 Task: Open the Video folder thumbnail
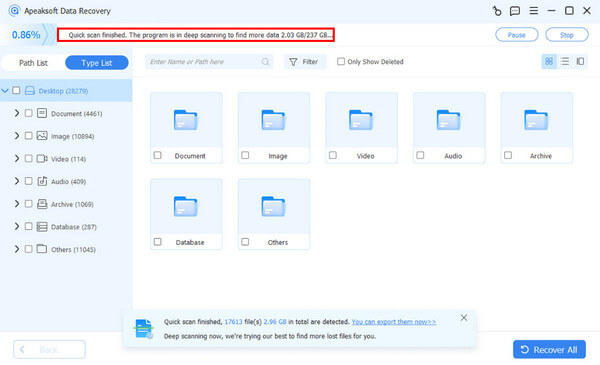(x=361, y=121)
